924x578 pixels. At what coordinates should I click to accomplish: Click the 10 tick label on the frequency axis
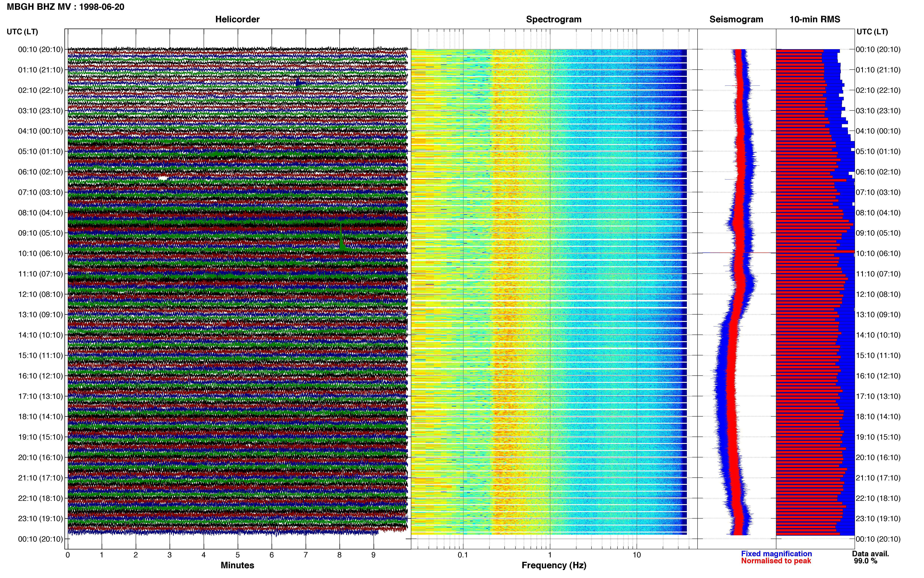(x=637, y=555)
